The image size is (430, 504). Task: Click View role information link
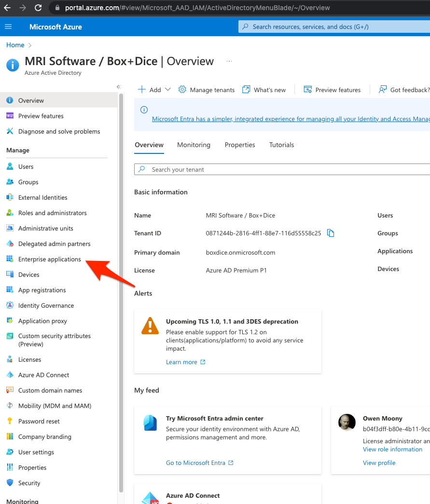[392, 450]
